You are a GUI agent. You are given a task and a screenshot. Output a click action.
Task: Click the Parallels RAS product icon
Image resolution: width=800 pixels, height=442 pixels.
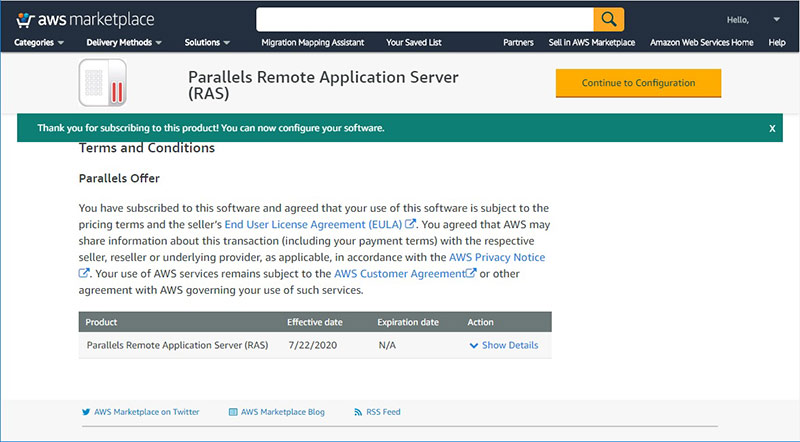[x=103, y=82]
